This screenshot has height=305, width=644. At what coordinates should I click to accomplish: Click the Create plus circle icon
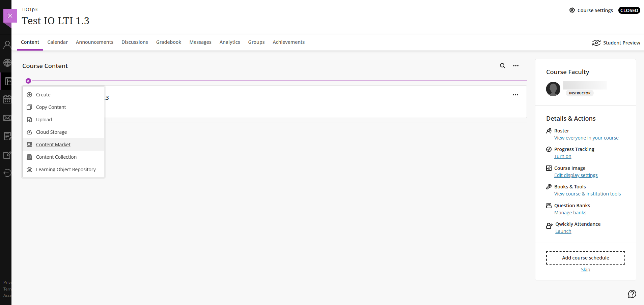pyautogui.click(x=29, y=95)
